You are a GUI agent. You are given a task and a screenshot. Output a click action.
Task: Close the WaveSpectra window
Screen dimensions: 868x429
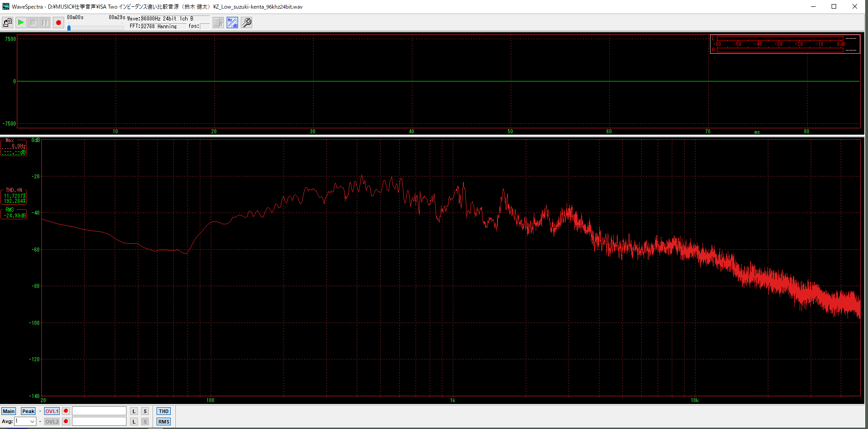[855, 6]
